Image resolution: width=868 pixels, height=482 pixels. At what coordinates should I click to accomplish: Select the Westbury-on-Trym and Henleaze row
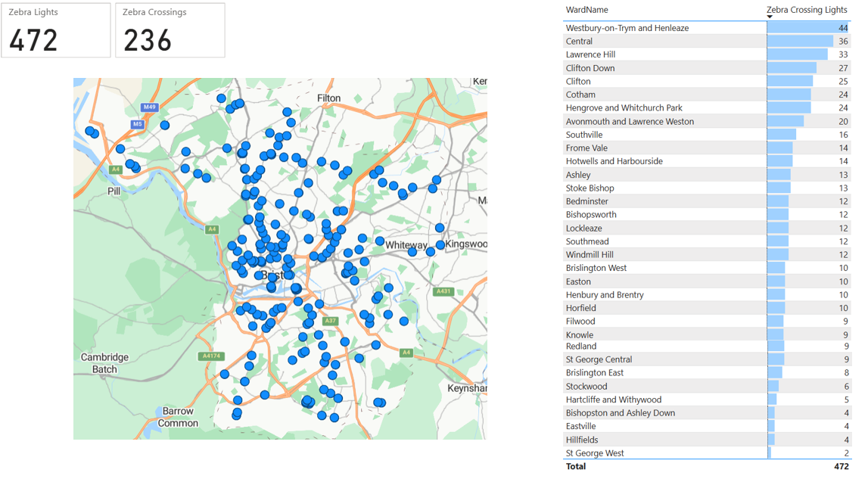point(627,28)
